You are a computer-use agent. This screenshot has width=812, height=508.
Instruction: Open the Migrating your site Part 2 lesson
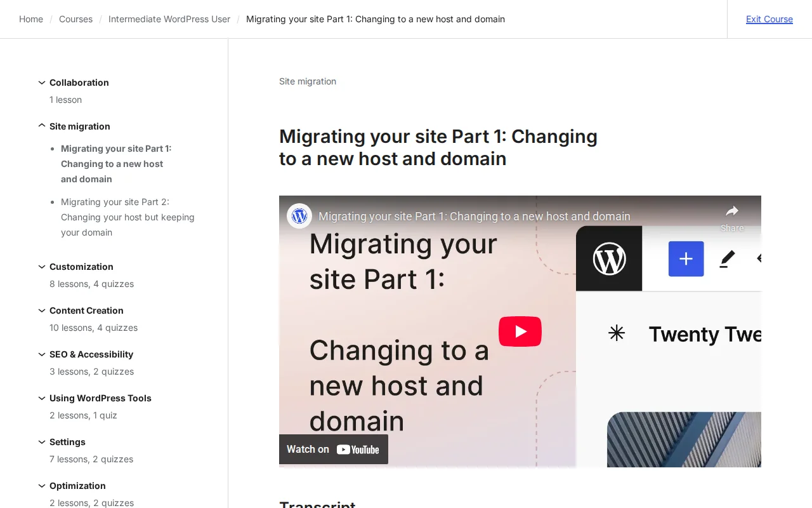tap(128, 217)
